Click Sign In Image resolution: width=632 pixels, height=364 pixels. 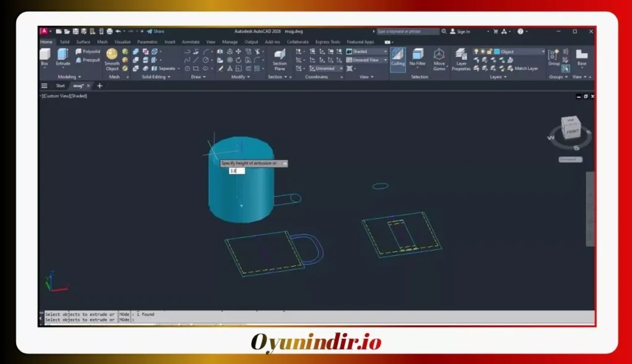click(x=460, y=31)
